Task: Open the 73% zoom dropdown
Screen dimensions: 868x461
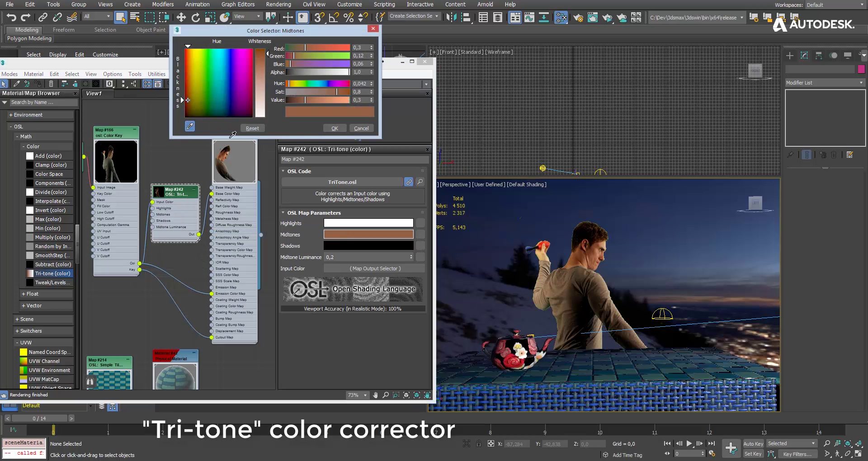Action: [x=357, y=395]
